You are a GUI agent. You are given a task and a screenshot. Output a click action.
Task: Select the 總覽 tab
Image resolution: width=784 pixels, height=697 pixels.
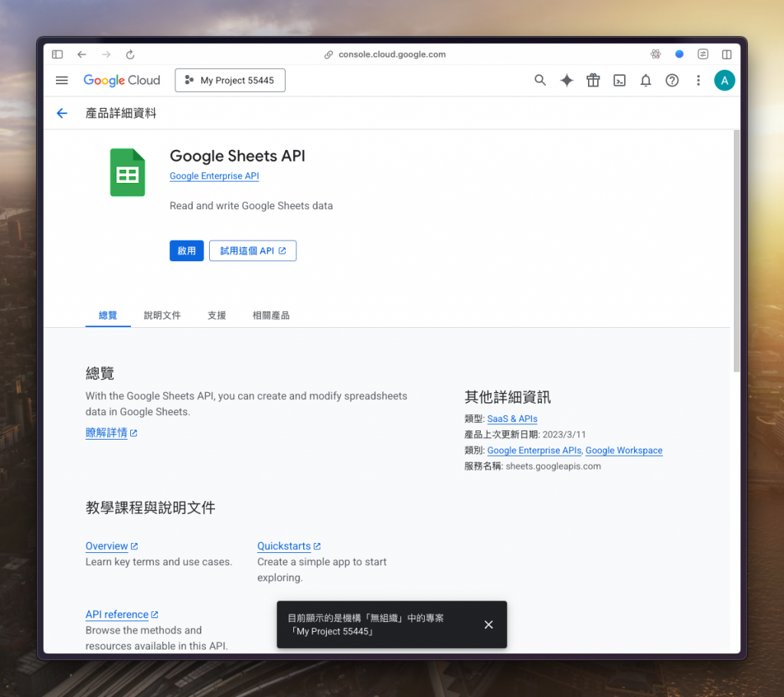(x=108, y=316)
